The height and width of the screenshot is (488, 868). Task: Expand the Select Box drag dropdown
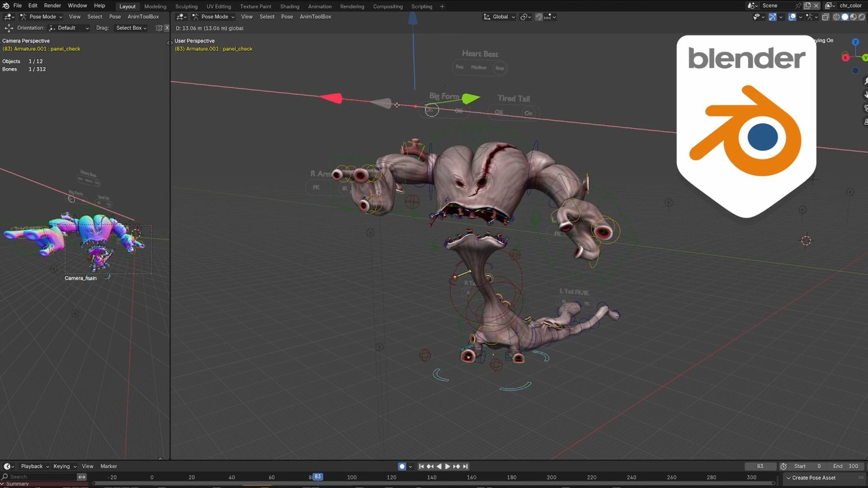[x=131, y=28]
